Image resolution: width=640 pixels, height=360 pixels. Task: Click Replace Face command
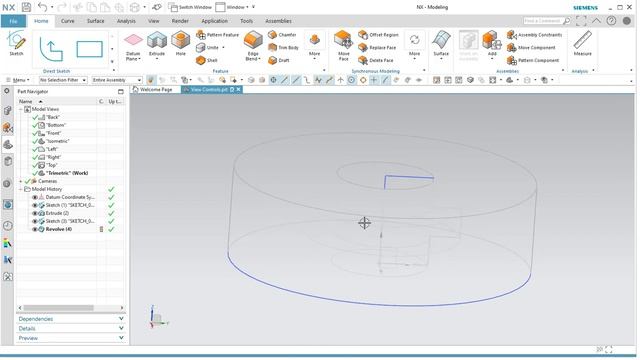click(x=377, y=48)
